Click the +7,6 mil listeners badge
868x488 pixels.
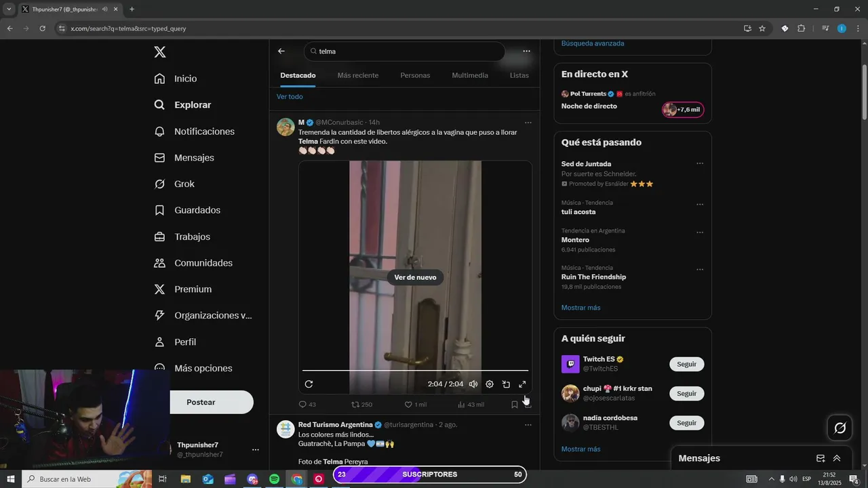[x=683, y=110]
